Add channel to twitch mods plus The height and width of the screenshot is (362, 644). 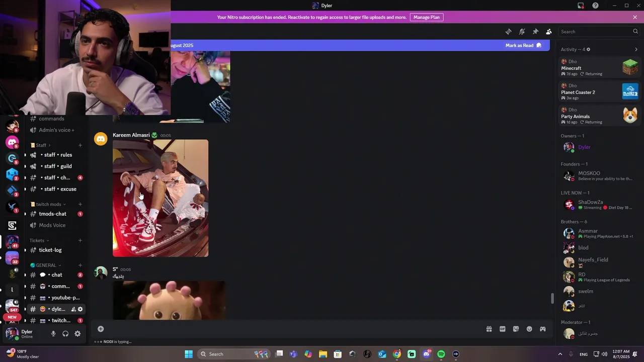[80, 205]
